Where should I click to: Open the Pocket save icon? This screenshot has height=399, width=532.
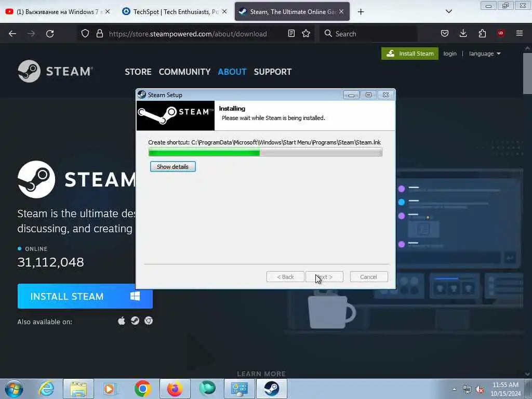pos(445,34)
